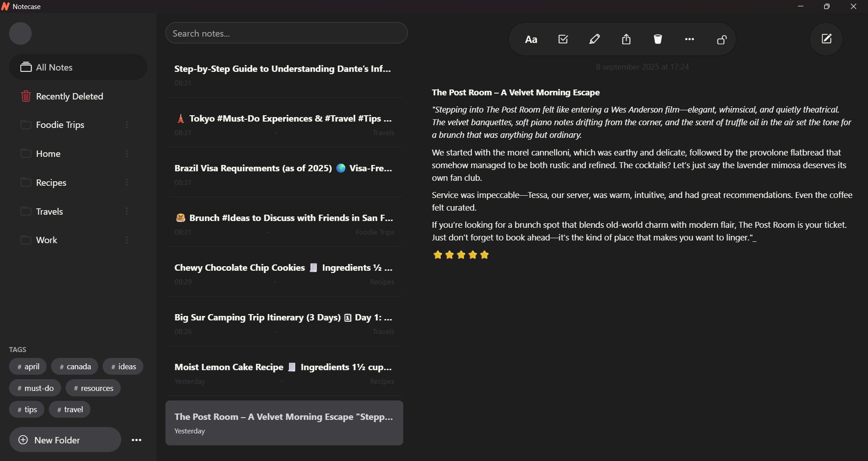Open the Dante's Inferno guide note

(x=284, y=75)
